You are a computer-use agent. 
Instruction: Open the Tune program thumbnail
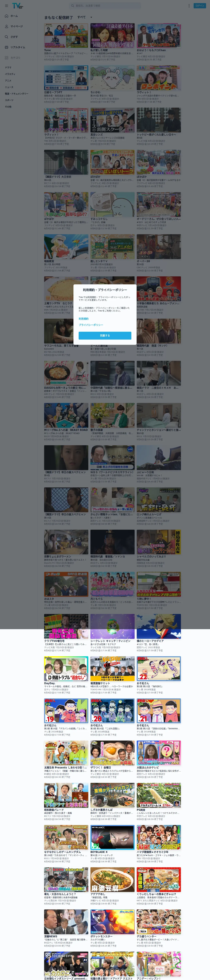(x=66, y=35)
